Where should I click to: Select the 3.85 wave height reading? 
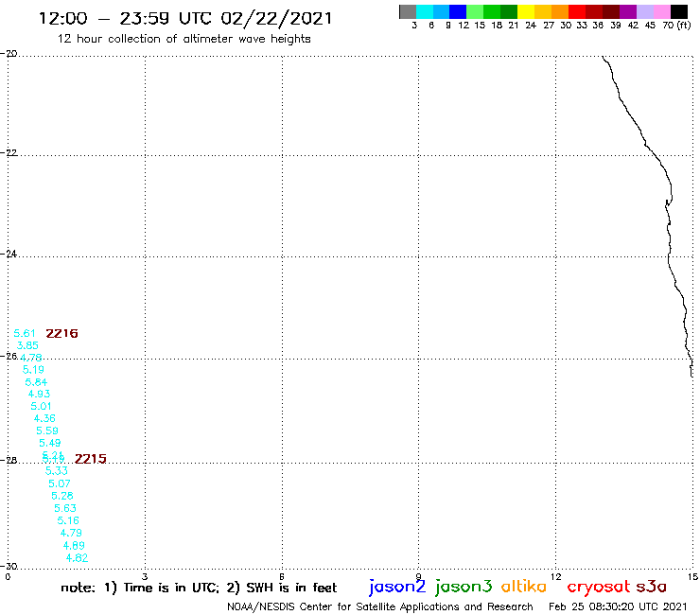click(x=27, y=345)
